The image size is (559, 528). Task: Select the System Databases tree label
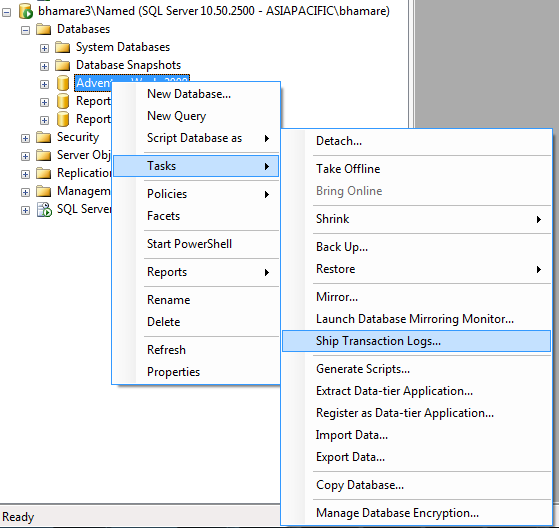123,47
